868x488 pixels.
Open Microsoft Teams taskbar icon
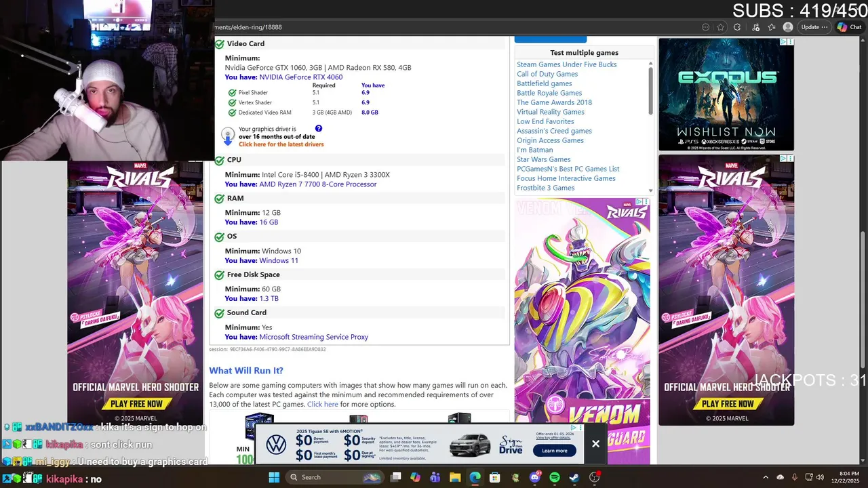pyautogui.click(x=435, y=477)
